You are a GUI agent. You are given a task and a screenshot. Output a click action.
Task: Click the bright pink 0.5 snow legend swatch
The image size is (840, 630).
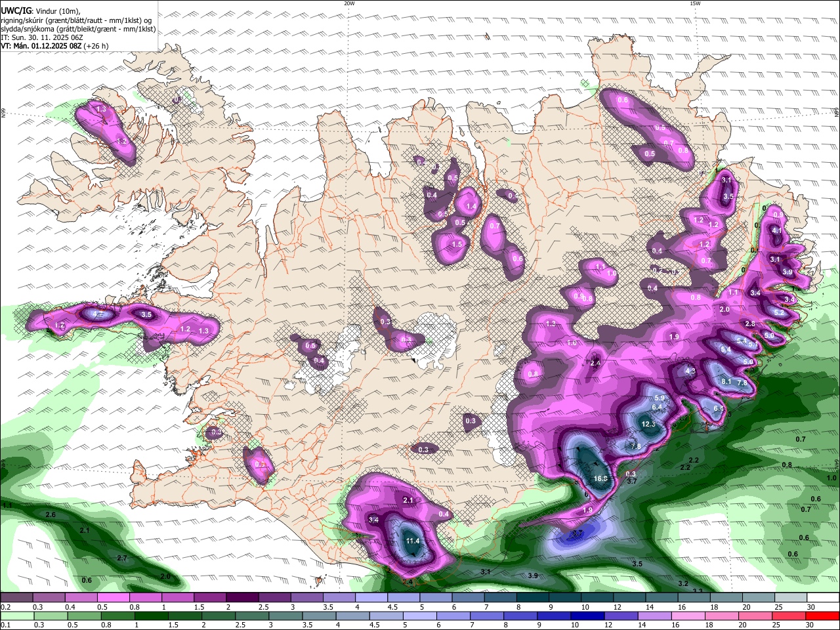(x=113, y=597)
